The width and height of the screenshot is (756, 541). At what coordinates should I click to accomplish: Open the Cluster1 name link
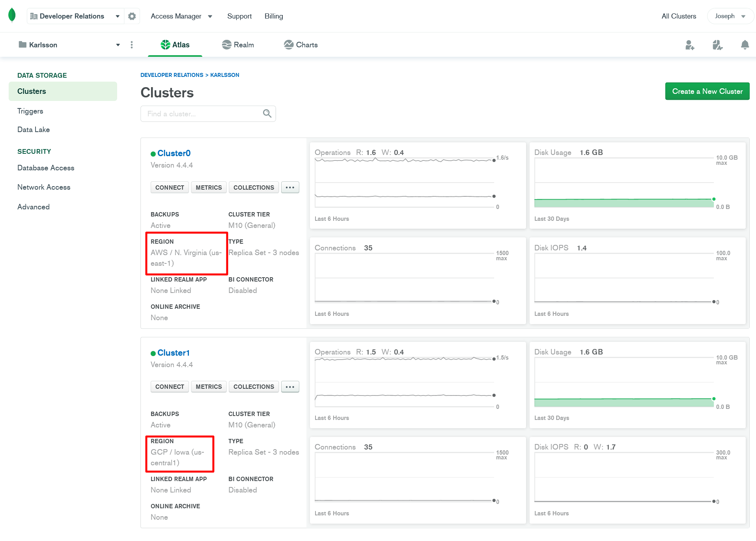tap(174, 353)
